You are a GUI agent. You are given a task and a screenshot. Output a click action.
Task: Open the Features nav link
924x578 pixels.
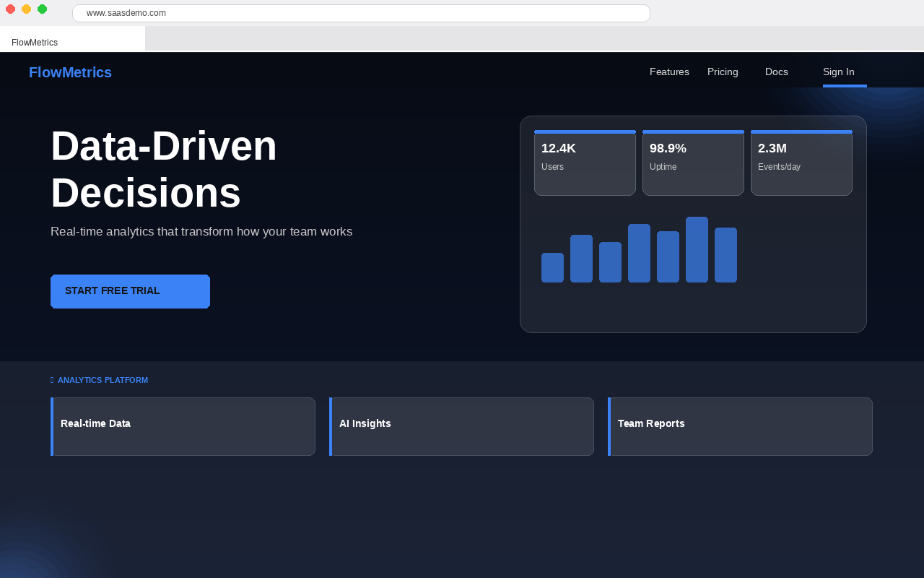pos(669,72)
